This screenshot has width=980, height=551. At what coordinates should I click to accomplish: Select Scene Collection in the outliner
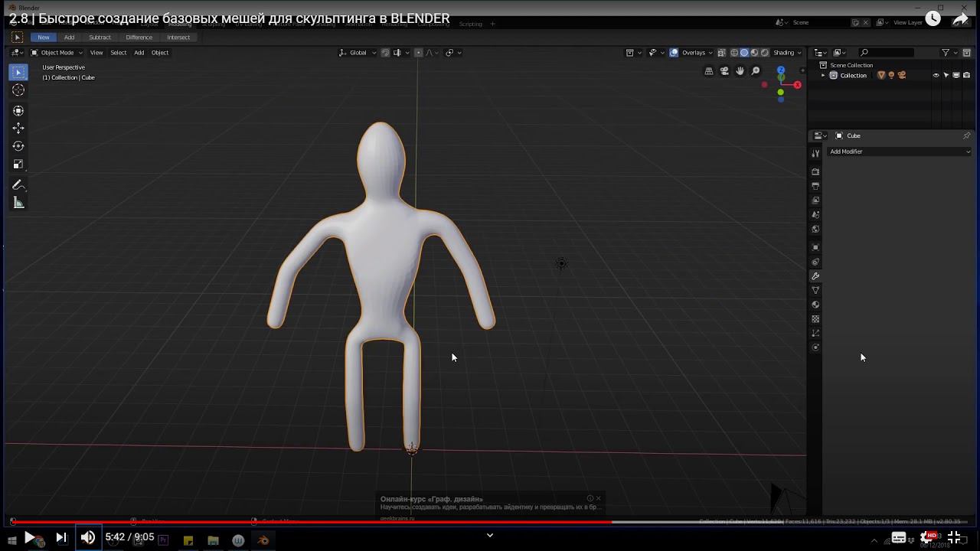coord(851,65)
